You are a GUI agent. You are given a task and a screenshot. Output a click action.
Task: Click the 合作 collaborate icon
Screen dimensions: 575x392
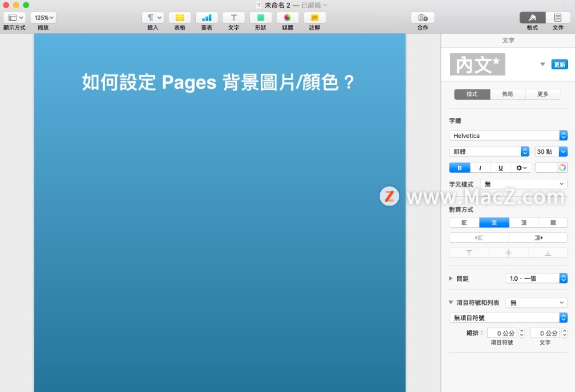[x=423, y=17]
